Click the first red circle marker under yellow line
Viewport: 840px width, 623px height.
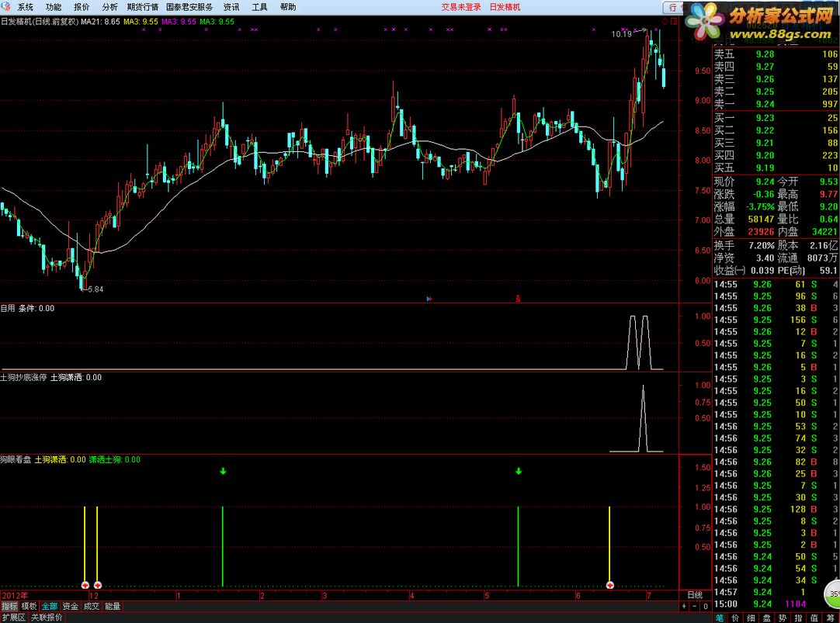[x=85, y=585]
